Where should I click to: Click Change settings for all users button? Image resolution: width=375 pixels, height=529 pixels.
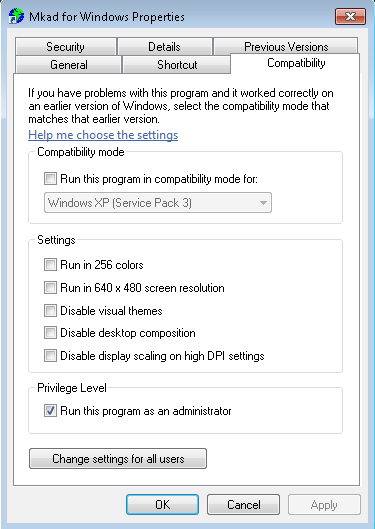(x=118, y=459)
